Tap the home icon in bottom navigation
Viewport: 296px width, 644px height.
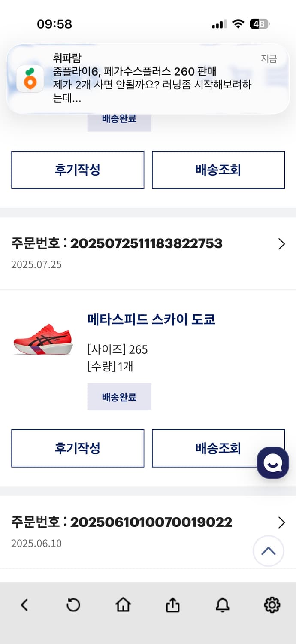point(123,605)
